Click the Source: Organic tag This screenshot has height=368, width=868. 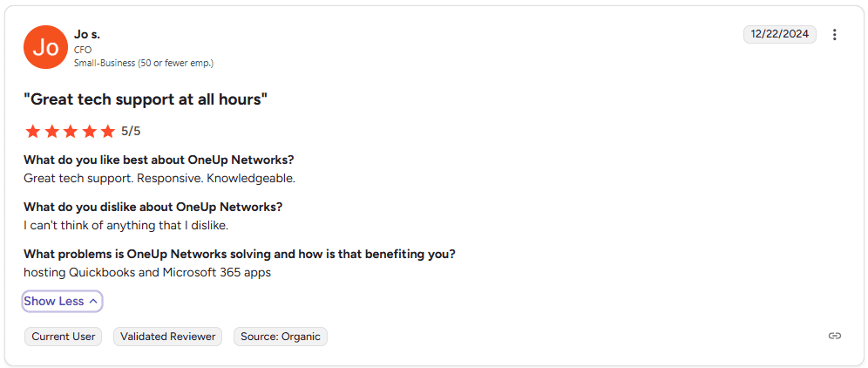point(281,337)
